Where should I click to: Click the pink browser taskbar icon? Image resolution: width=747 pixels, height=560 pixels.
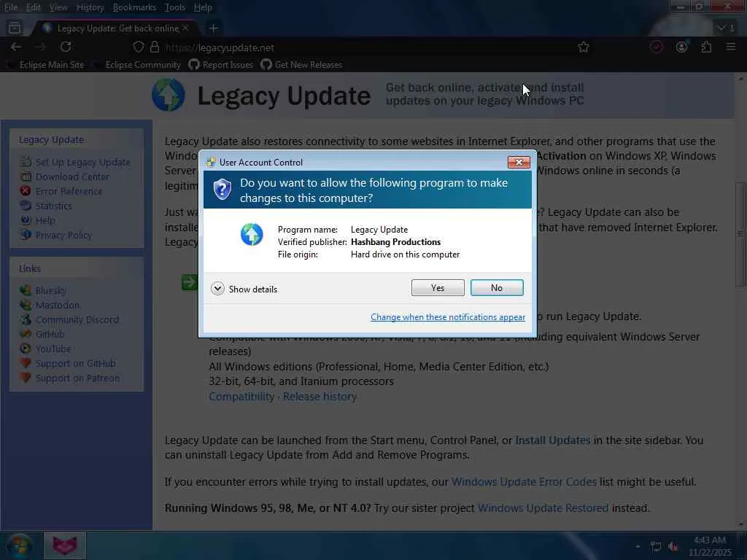[65, 545]
